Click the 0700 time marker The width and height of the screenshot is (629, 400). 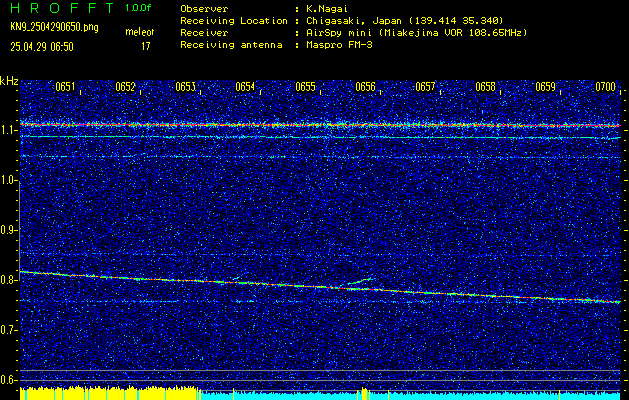point(605,87)
